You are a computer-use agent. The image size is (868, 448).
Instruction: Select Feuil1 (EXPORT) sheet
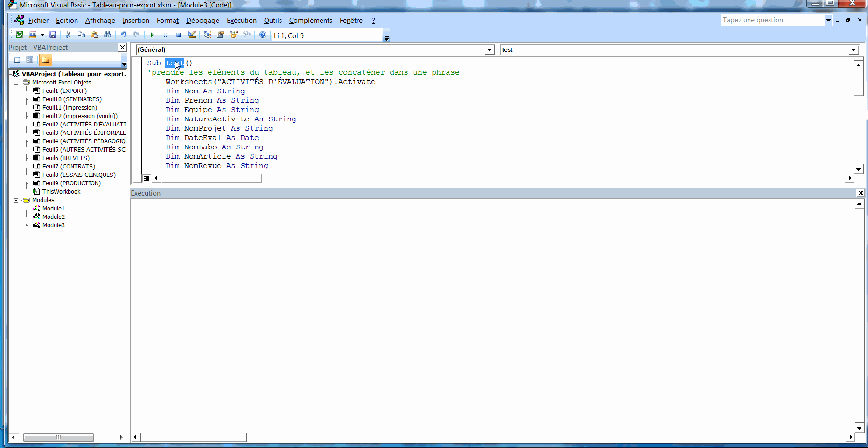[x=64, y=91]
